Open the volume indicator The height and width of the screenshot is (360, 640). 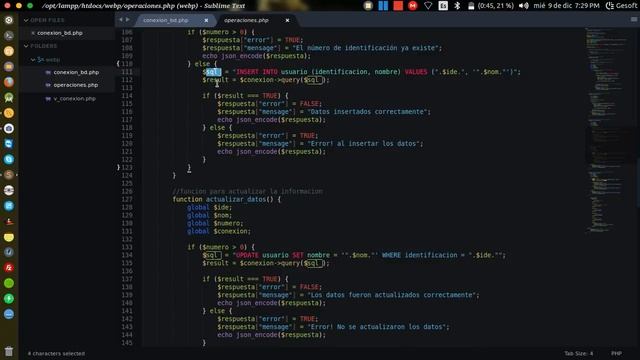coord(523,6)
